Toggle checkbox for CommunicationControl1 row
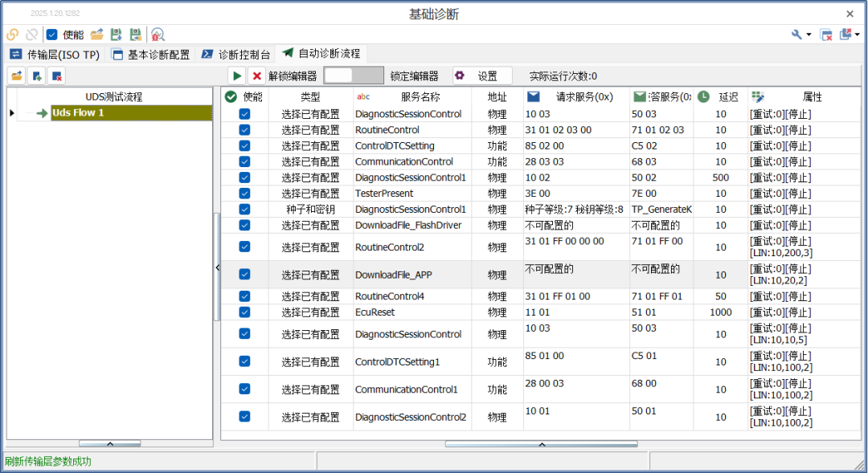Viewport: 868px width, 473px height. tap(244, 389)
